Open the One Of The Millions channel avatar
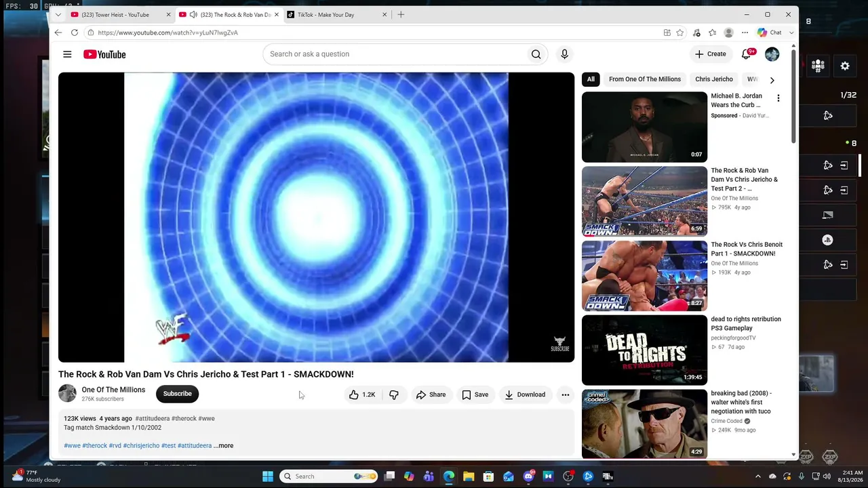This screenshot has height=488, width=868. (67, 394)
